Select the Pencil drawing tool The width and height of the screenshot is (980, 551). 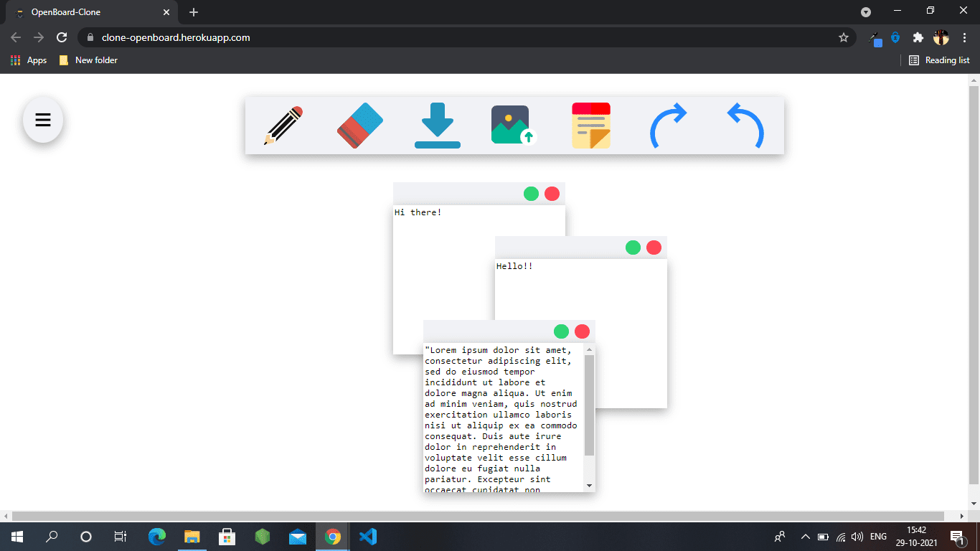coord(283,126)
